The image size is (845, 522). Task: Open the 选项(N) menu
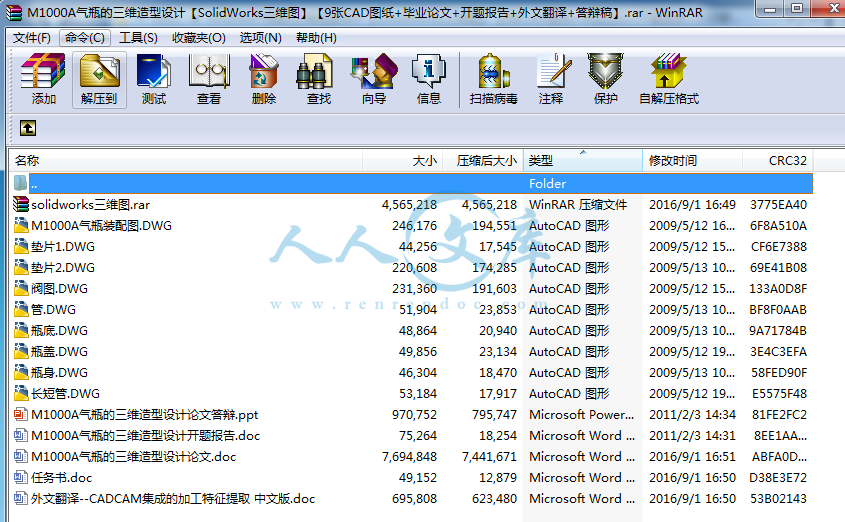tap(260, 38)
